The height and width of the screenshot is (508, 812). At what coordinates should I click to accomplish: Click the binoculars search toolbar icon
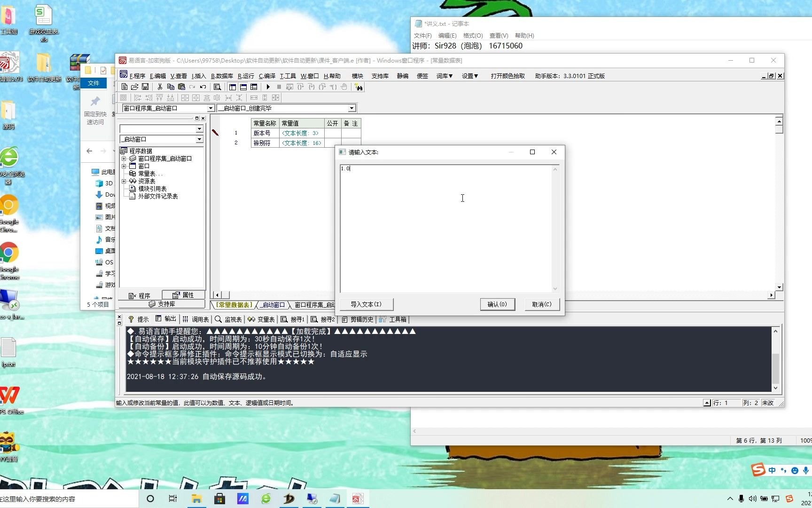[x=359, y=87]
